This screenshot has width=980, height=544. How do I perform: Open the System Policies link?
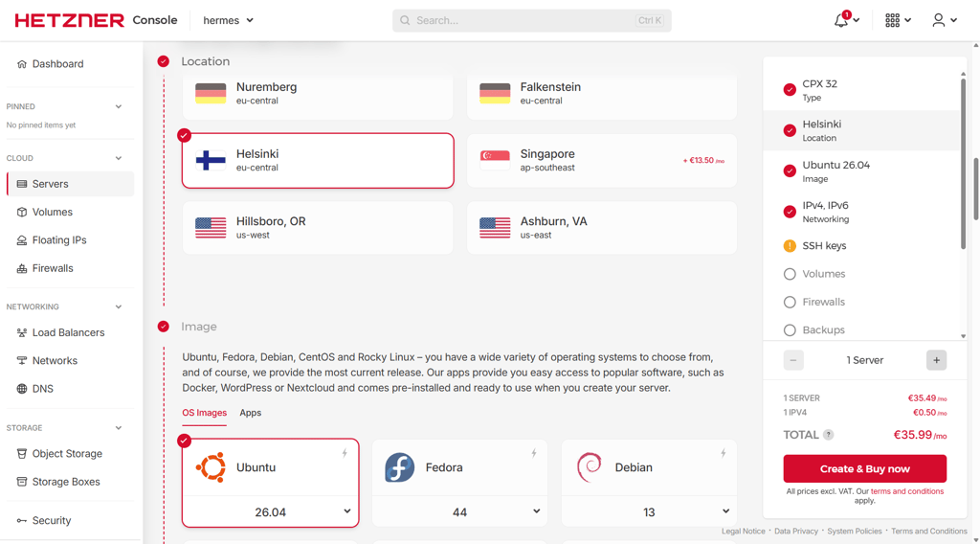[x=855, y=531]
